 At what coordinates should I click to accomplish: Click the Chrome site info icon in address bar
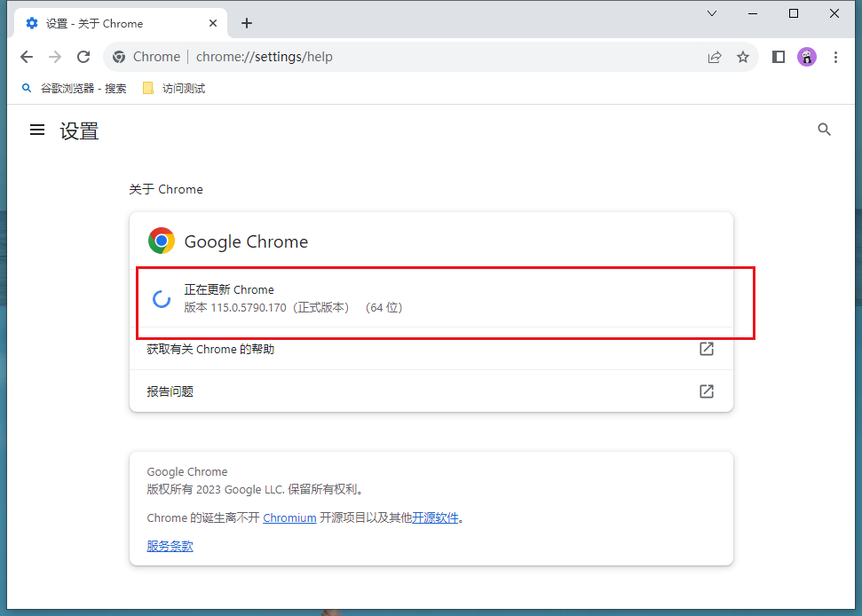[x=119, y=57]
